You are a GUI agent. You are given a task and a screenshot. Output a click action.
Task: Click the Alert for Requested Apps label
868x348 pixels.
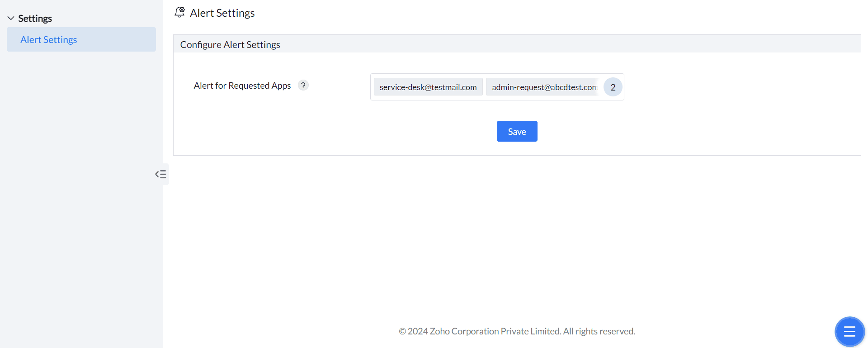[x=242, y=86]
